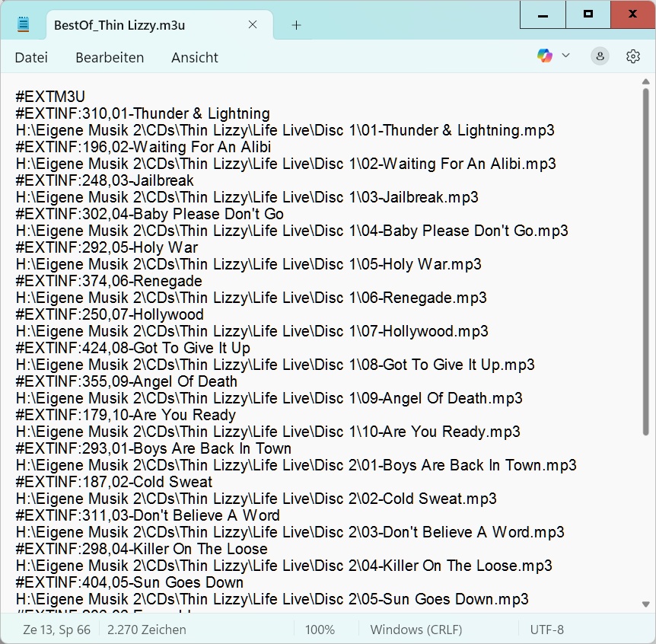The width and height of the screenshot is (656, 644).
Task: Click path line ending 04-Baby Please Don't Go.mp3
Action: tap(291, 231)
